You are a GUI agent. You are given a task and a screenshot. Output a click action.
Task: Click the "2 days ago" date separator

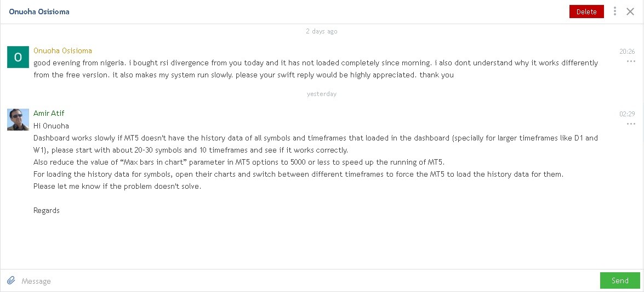click(x=322, y=31)
